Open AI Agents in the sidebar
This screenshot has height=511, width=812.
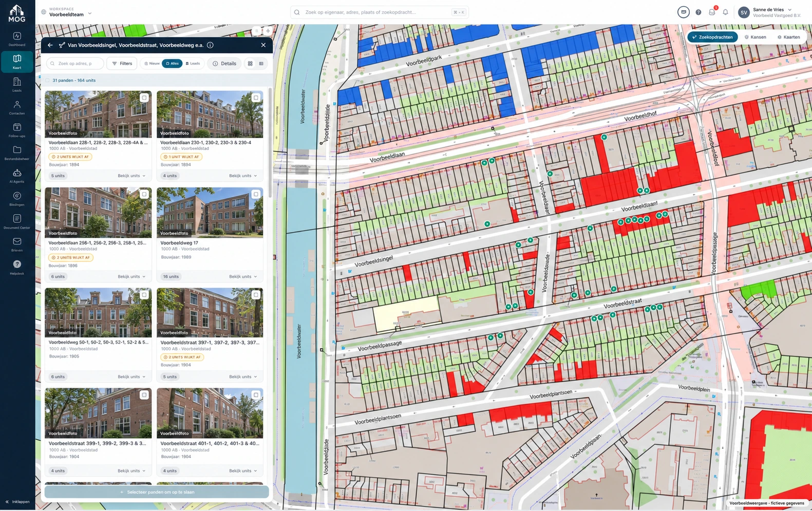(17, 176)
